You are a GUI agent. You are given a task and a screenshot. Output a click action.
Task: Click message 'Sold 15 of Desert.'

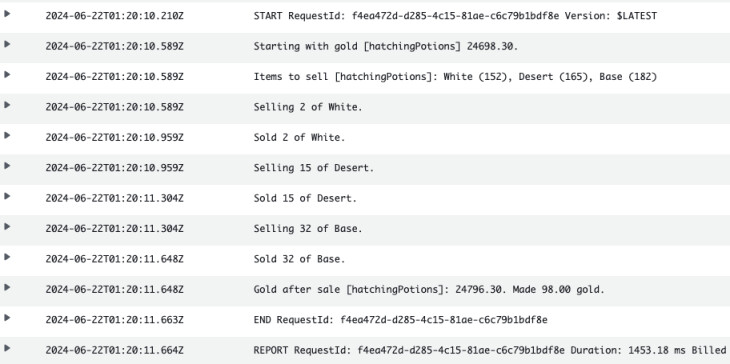coord(305,198)
